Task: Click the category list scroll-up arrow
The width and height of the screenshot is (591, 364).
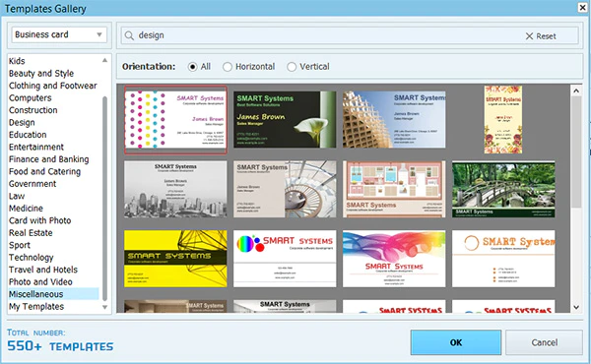Action: pos(104,60)
